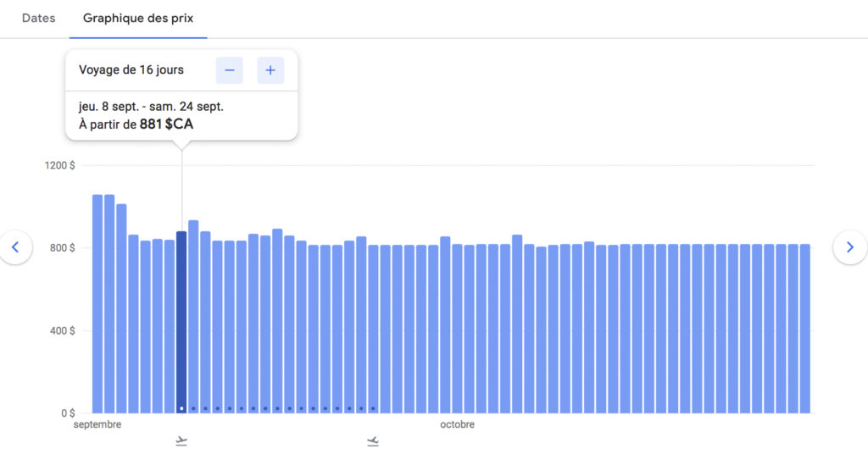Image resolution: width=868 pixels, height=454 pixels.
Task: Select the Graphique des prix tab
Action: point(137,19)
